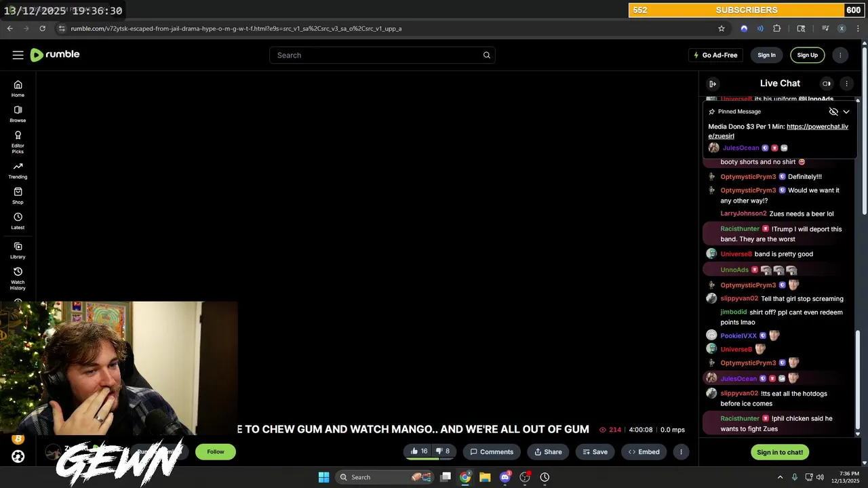This screenshot has width=868, height=488.
Task: Click the viewer count 214
Action: (610, 430)
